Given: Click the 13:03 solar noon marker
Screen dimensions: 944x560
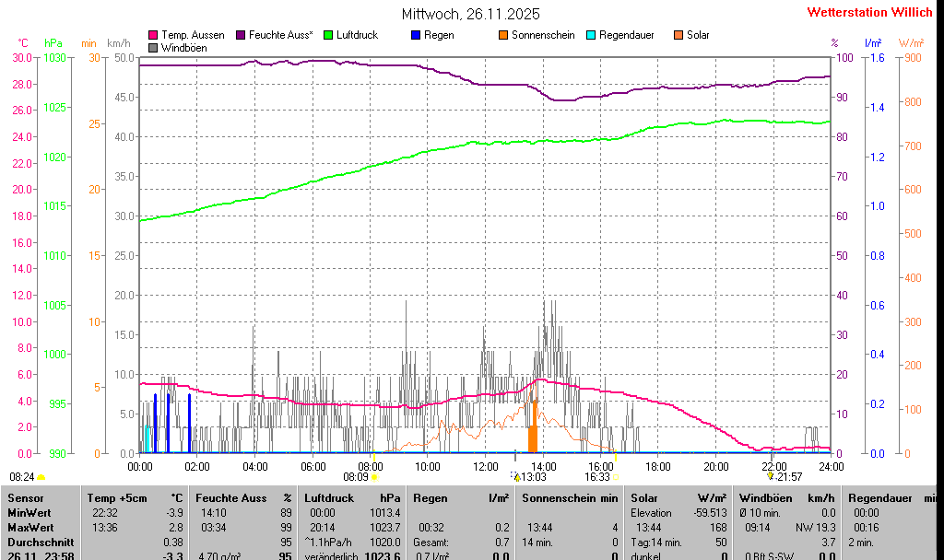Looking at the screenshot, I should (534, 477).
